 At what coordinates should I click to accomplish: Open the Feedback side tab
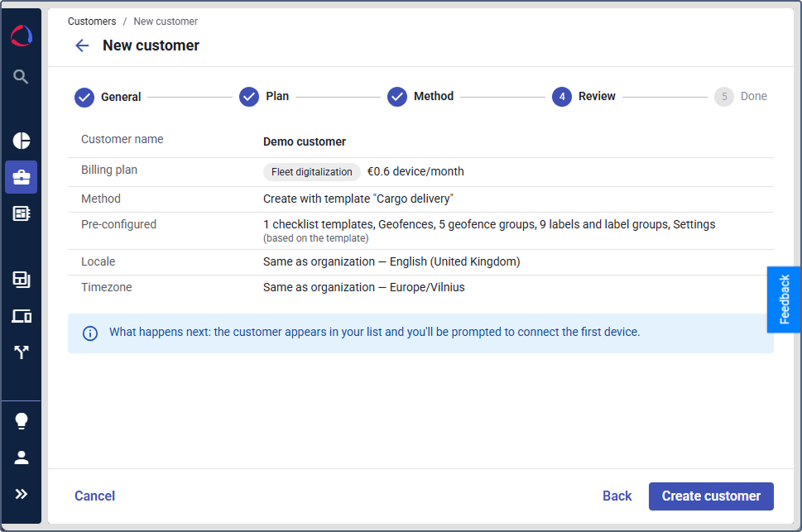coord(784,300)
